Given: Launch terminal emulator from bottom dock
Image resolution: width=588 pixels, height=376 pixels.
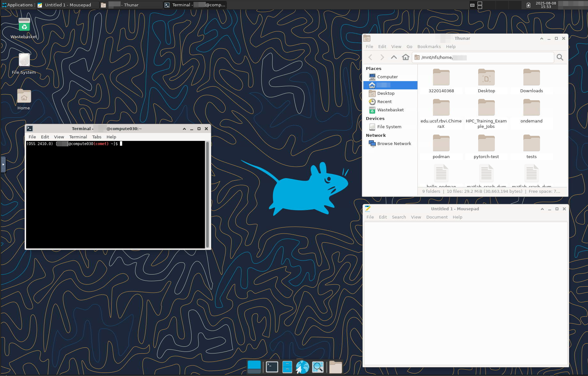Looking at the screenshot, I should [272, 367].
